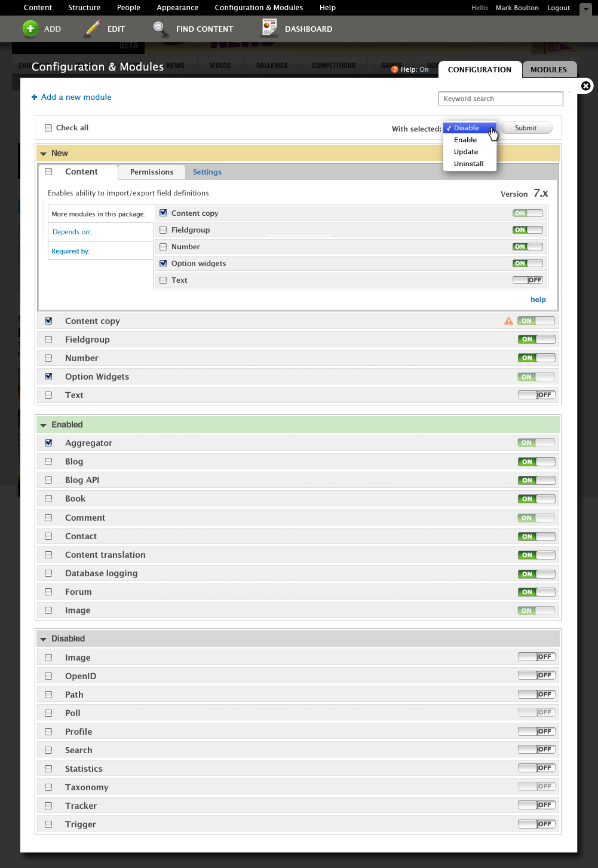Turn on the Search module toggle
598x868 pixels.
pyautogui.click(x=536, y=749)
